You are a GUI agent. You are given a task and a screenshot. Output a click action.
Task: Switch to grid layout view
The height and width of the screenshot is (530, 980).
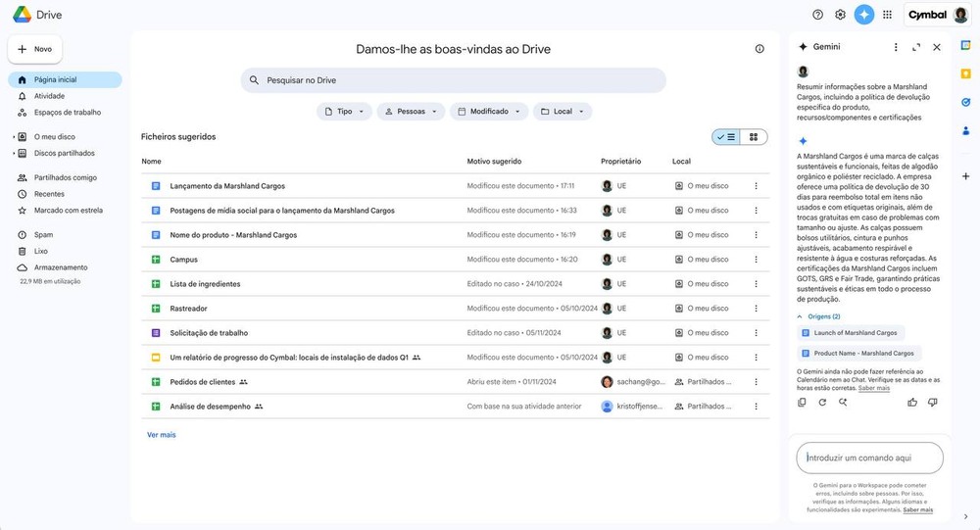754,137
